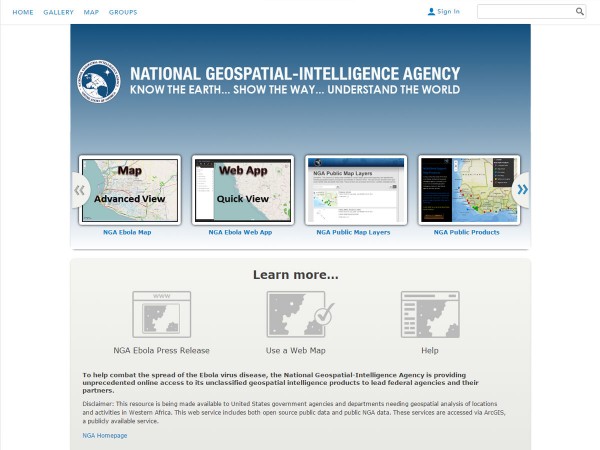Open the GROUPS navigation item

123,12
